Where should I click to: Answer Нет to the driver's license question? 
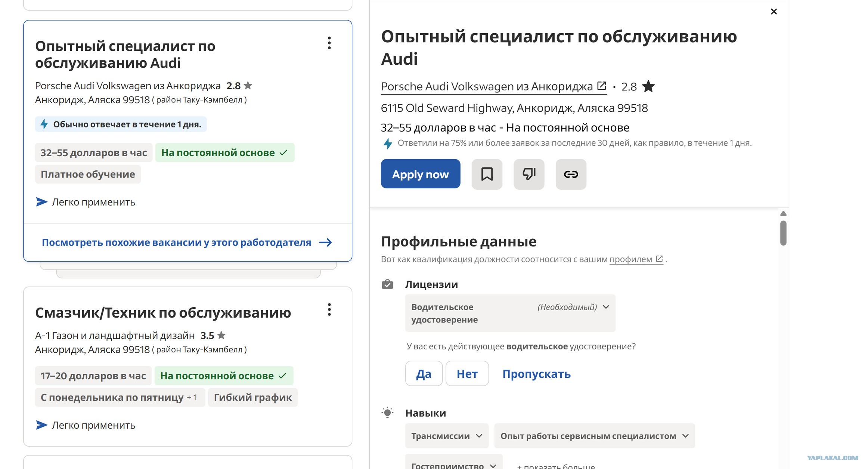[467, 374]
